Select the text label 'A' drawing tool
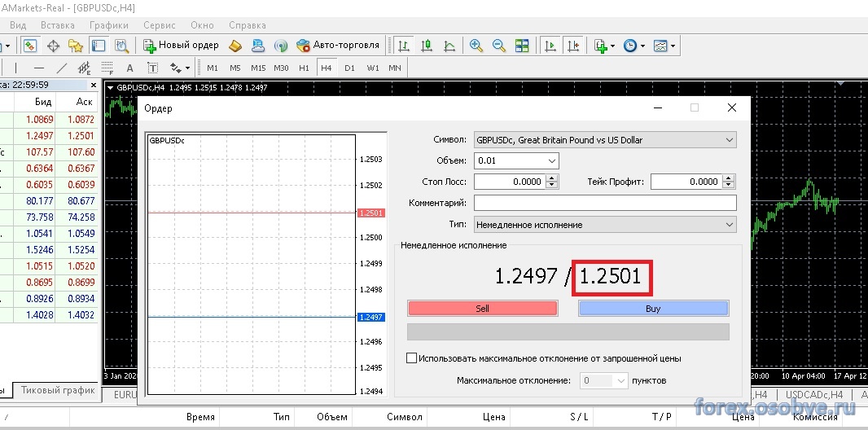This screenshot has width=868, height=430. [129, 68]
